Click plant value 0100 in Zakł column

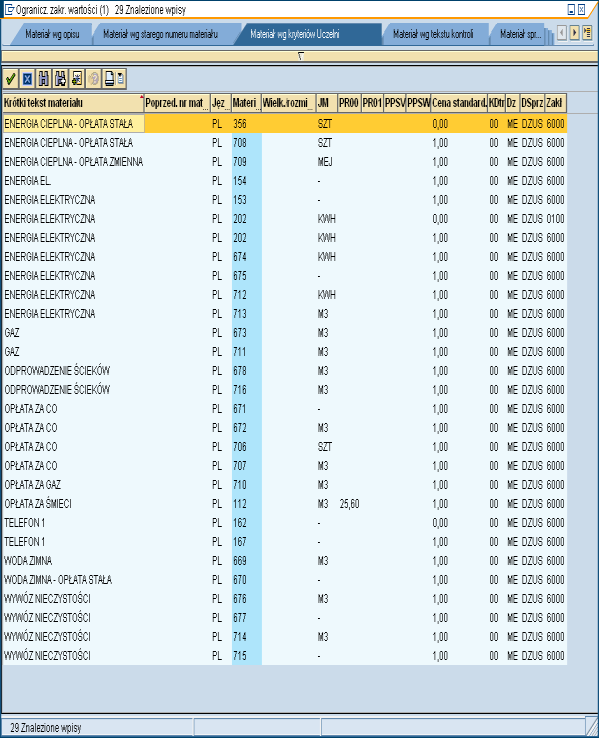[555, 219]
